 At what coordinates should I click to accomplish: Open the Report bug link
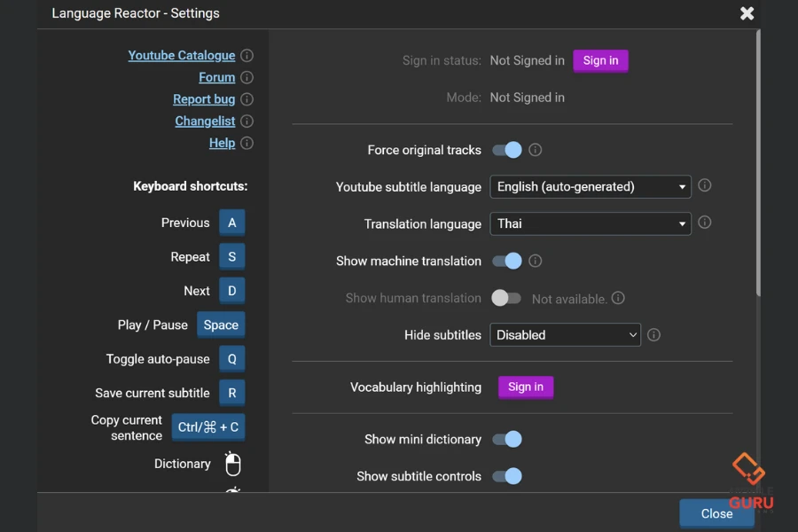click(204, 99)
